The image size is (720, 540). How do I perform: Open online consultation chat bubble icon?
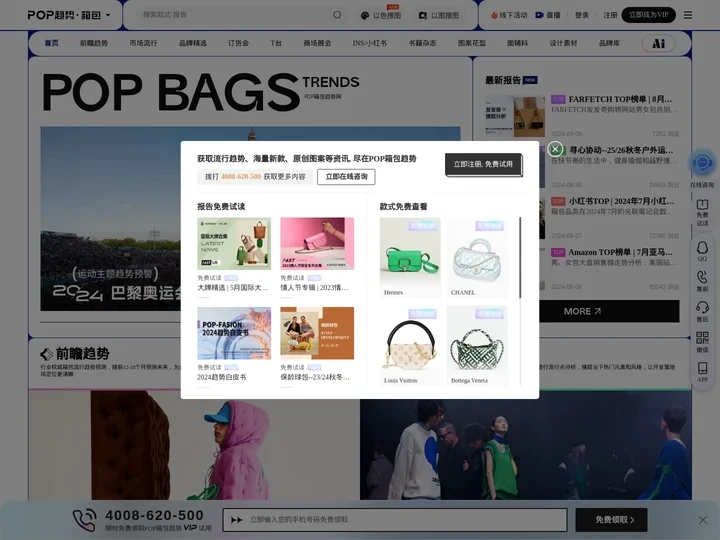click(702, 163)
